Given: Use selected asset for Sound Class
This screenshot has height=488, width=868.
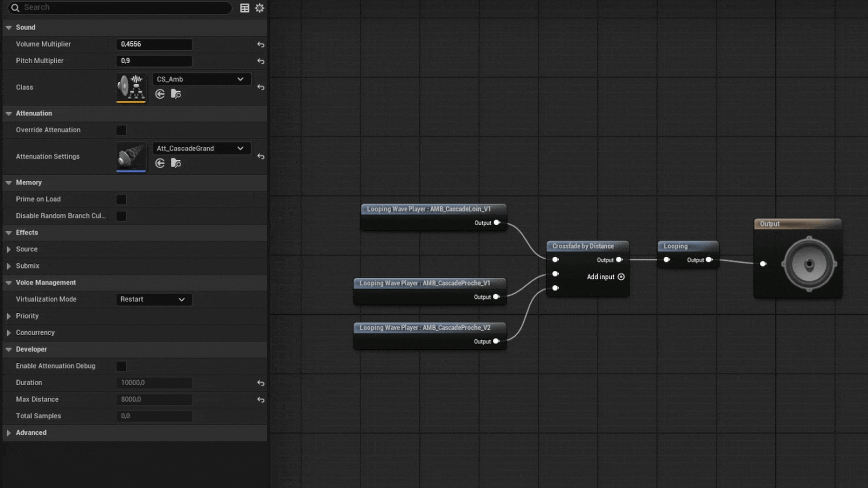Looking at the screenshot, I should point(160,94).
